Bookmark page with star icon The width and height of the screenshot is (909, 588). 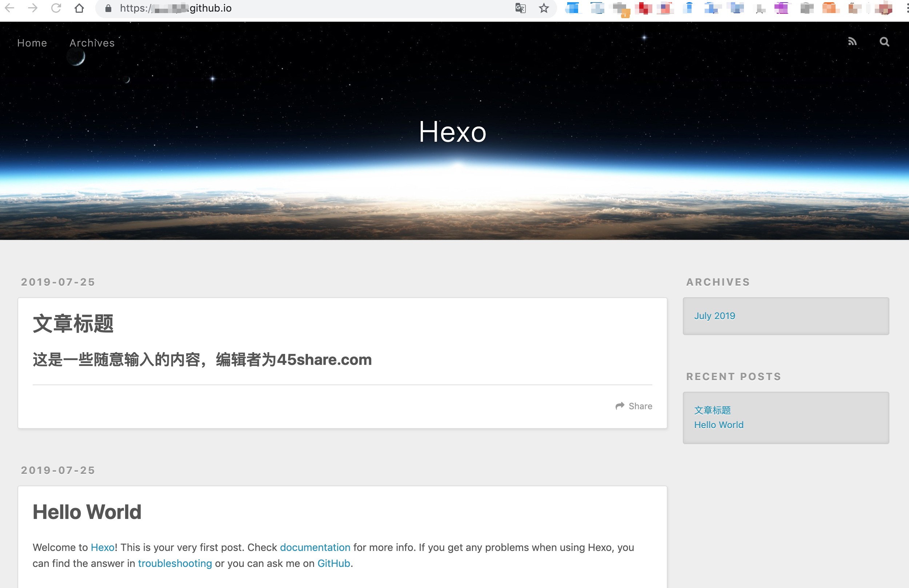(544, 8)
